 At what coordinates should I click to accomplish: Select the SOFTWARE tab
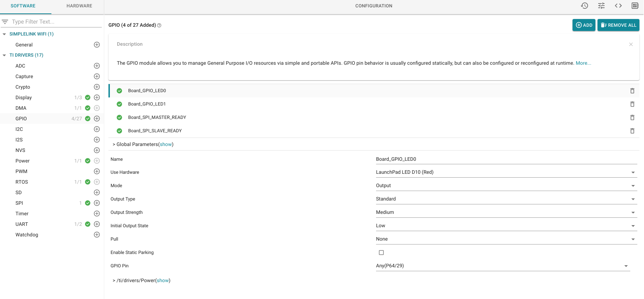pyautogui.click(x=23, y=6)
